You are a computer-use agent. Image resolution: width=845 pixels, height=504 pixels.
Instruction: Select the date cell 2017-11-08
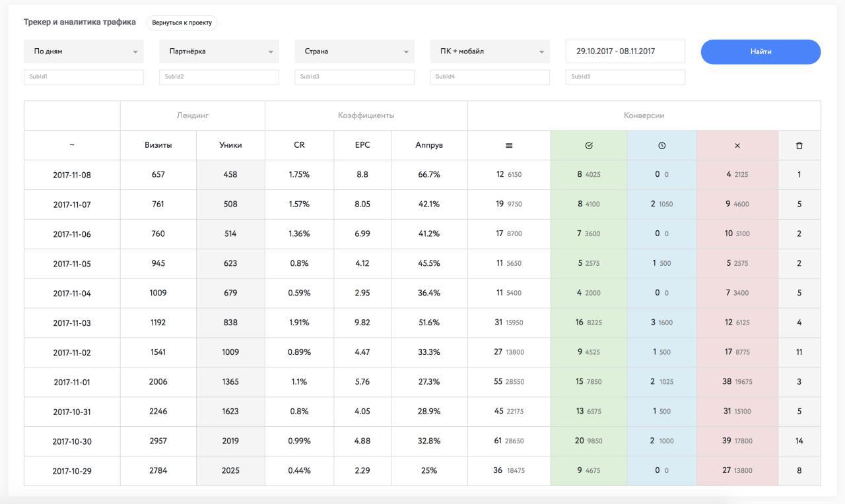(x=72, y=175)
